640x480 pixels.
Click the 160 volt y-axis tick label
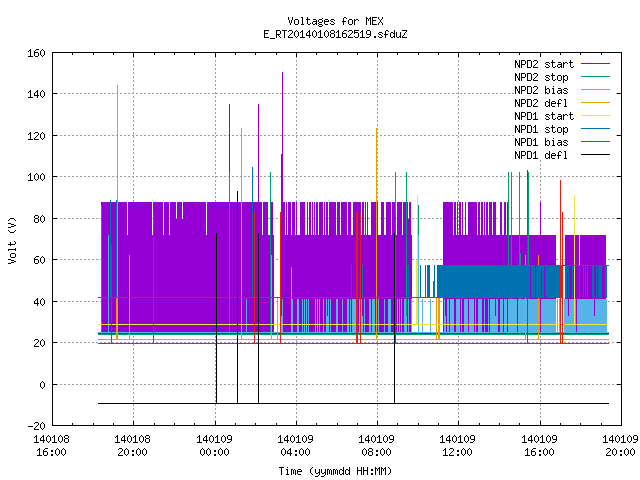36,53
